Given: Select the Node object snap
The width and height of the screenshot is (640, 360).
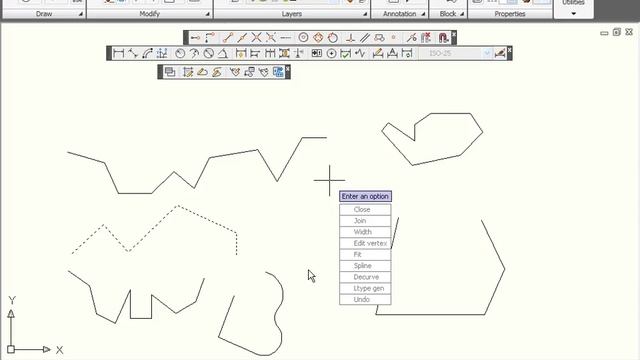Looking at the screenshot, I should [x=394, y=38].
